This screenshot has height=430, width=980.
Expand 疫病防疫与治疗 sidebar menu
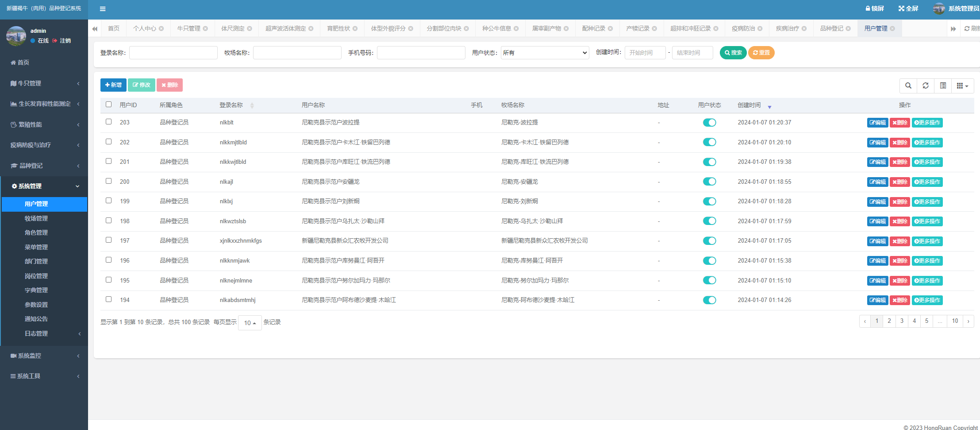[x=44, y=145]
